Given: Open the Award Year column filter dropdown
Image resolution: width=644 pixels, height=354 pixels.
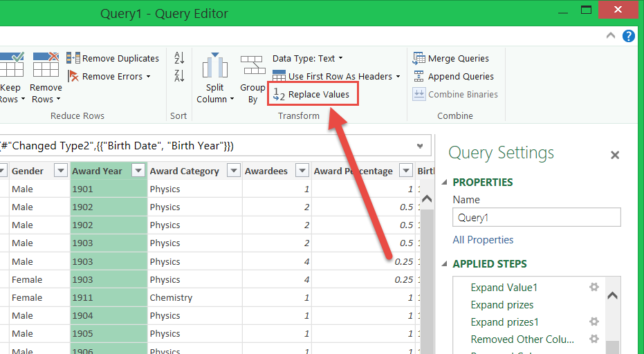Looking at the screenshot, I should (x=138, y=171).
